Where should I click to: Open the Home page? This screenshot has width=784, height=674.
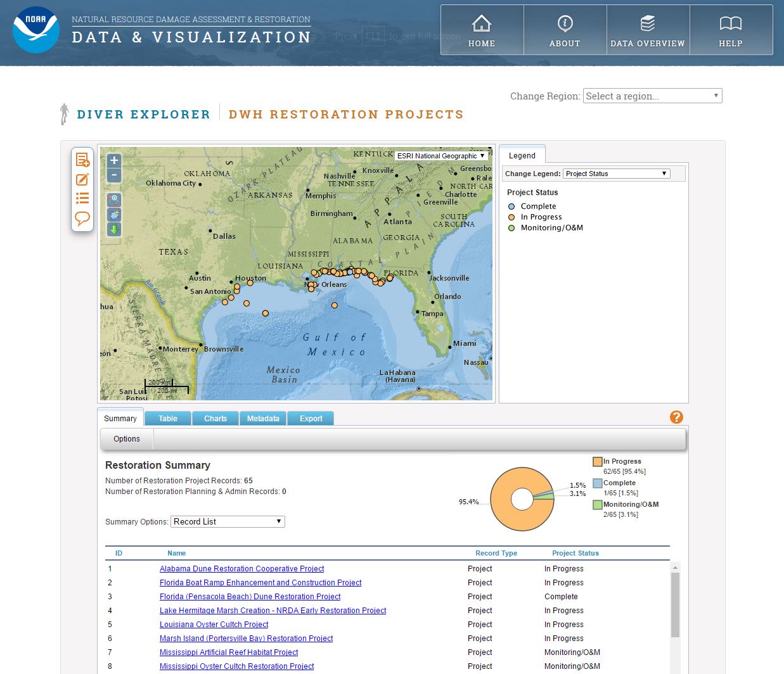coord(482,30)
